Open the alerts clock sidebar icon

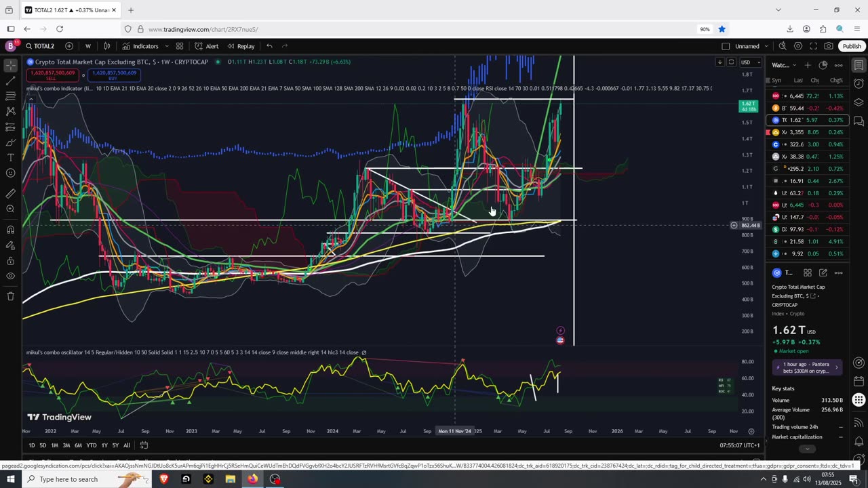tap(859, 84)
